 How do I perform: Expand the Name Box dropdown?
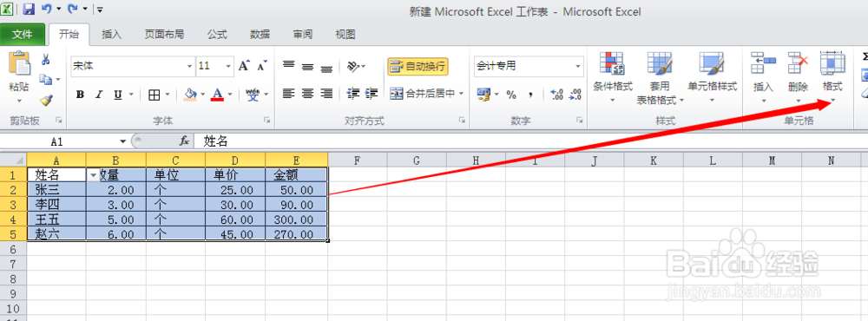(x=122, y=141)
